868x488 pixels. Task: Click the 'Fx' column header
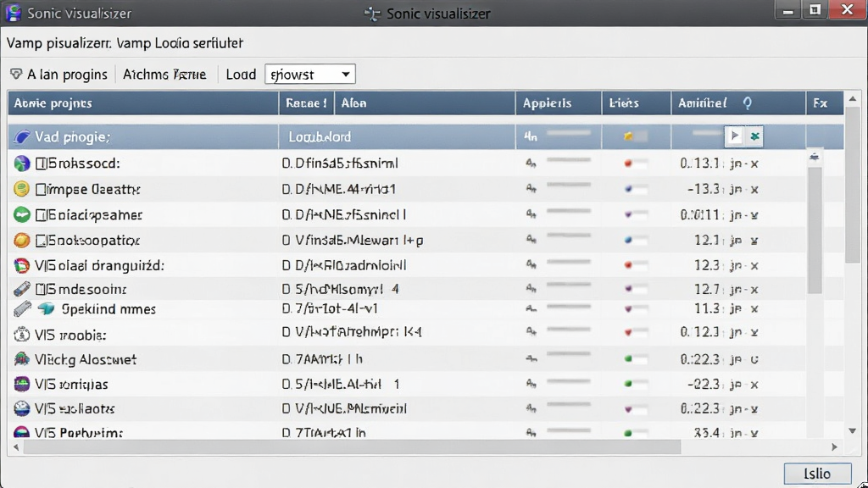click(825, 103)
